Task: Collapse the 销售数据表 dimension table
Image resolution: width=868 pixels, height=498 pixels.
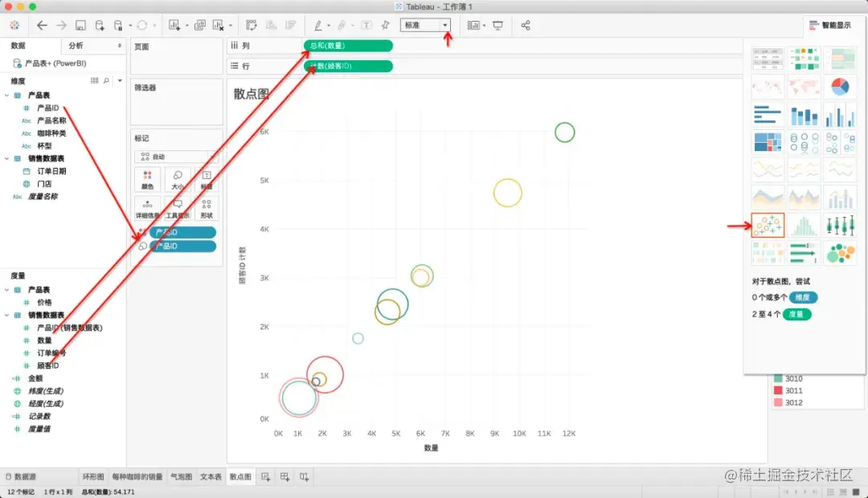Action: 6,158
